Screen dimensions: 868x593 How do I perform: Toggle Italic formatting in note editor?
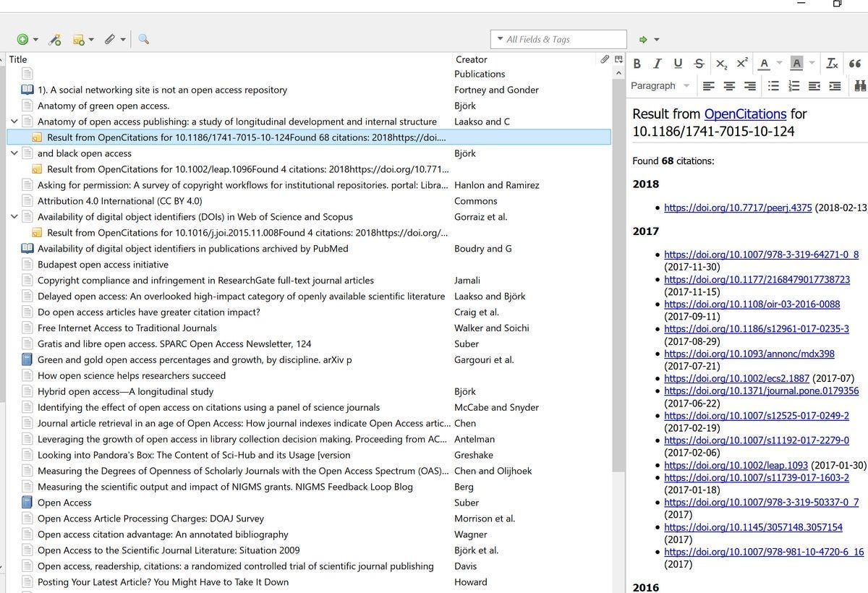coord(658,64)
